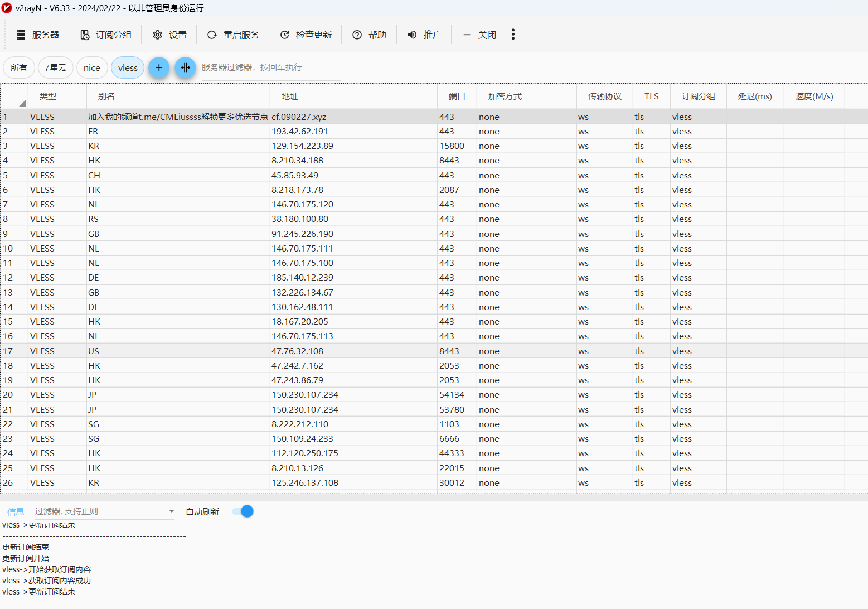Open the 服务器 servers menu
The height and width of the screenshot is (609, 868).
pyautogui.click(x=37, y=35)
